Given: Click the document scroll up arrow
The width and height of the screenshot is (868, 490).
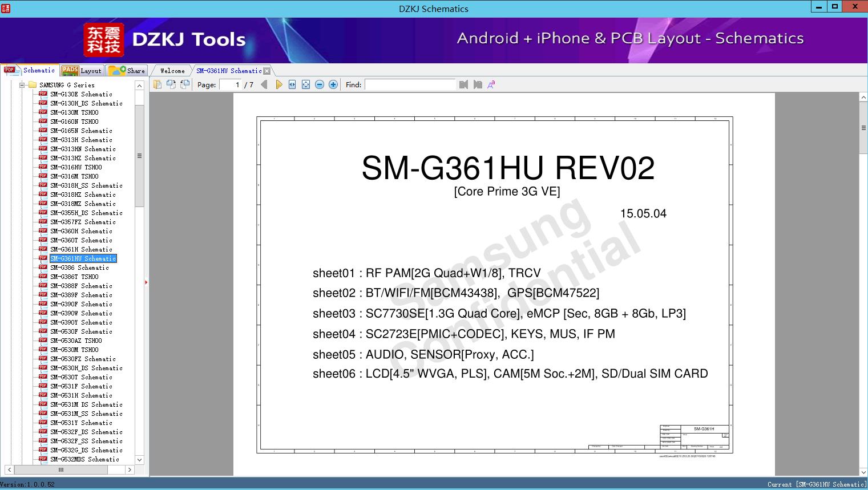Looking at the screenshot, I should (863, 98).
